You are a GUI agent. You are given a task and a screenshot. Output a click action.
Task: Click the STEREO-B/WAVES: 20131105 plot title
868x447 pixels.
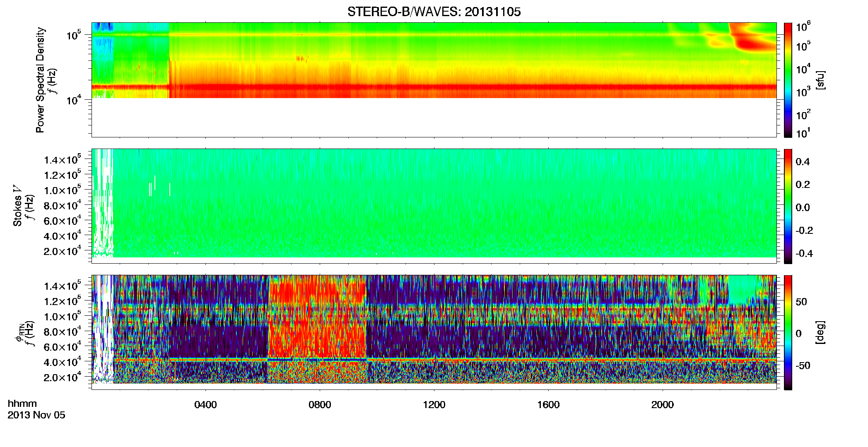point(434,12)
